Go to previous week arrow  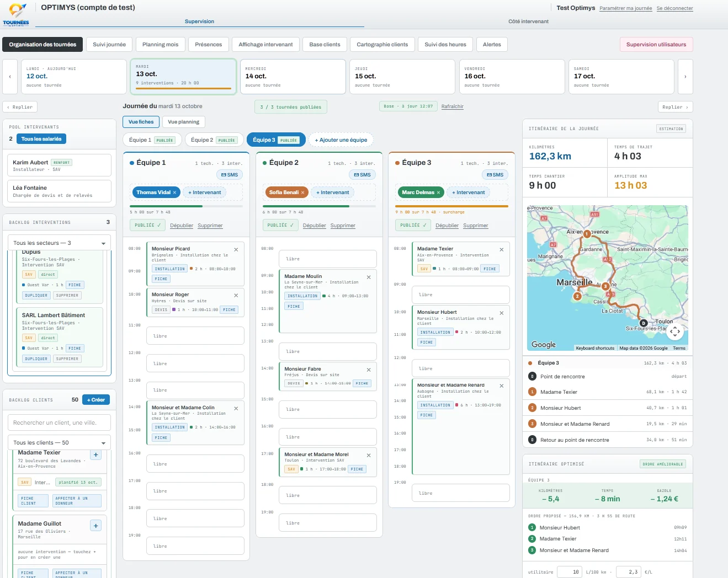(10, 77)
